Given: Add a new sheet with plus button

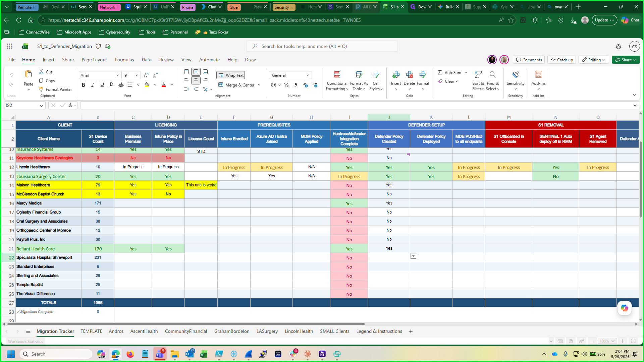Looking at the screenshot, I should click(x=411, y=331).
